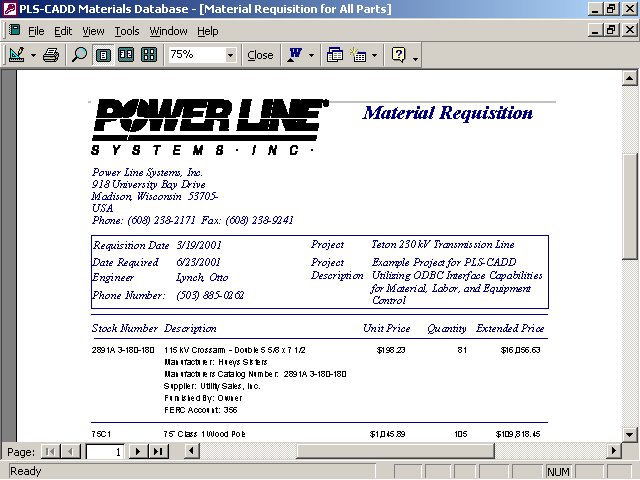
Task: Click the engineer name 'Lynch, Otto'
Action: click(202, 278)
